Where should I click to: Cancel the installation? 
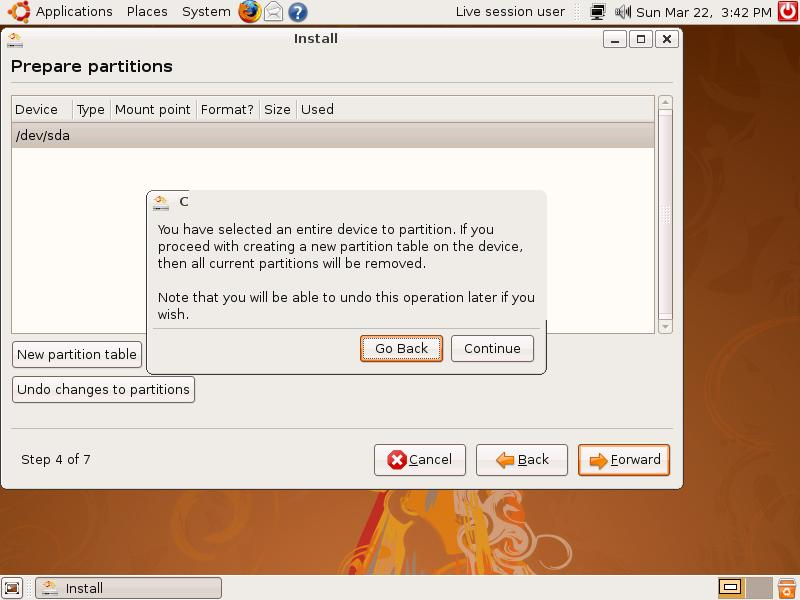tap(419, 460)
